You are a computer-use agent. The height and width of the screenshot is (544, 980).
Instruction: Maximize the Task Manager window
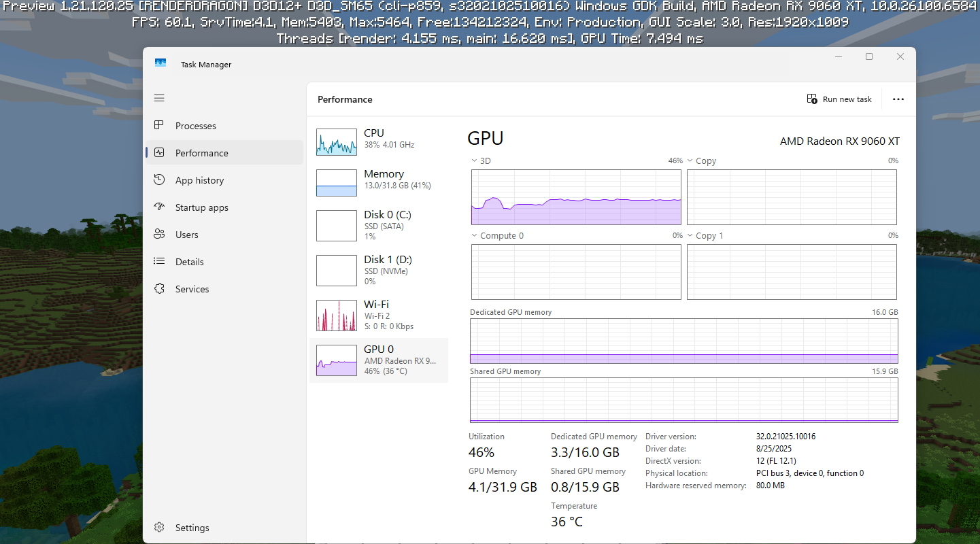(x=869, y=57)
